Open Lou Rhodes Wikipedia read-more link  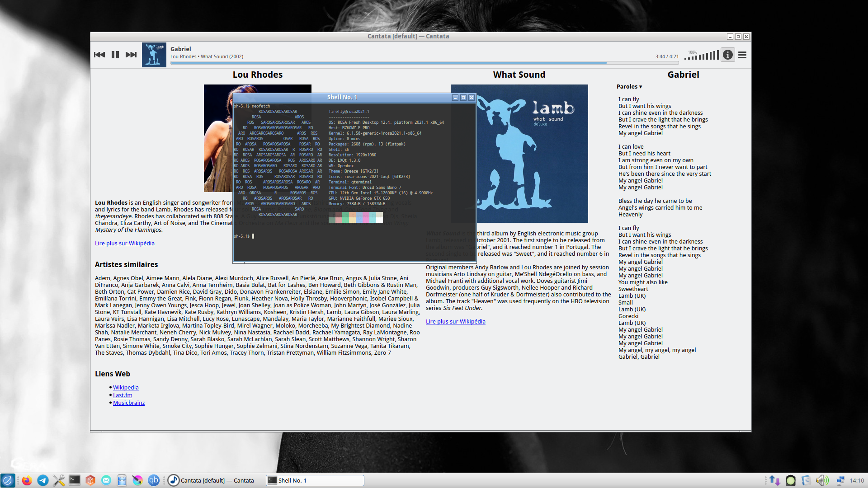(x=125, y=243)
